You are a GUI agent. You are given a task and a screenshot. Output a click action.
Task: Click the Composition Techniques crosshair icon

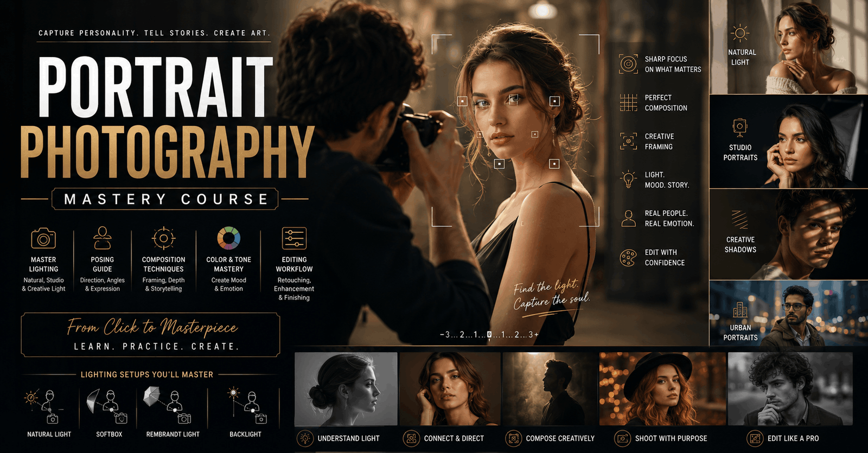coord(163,238)
